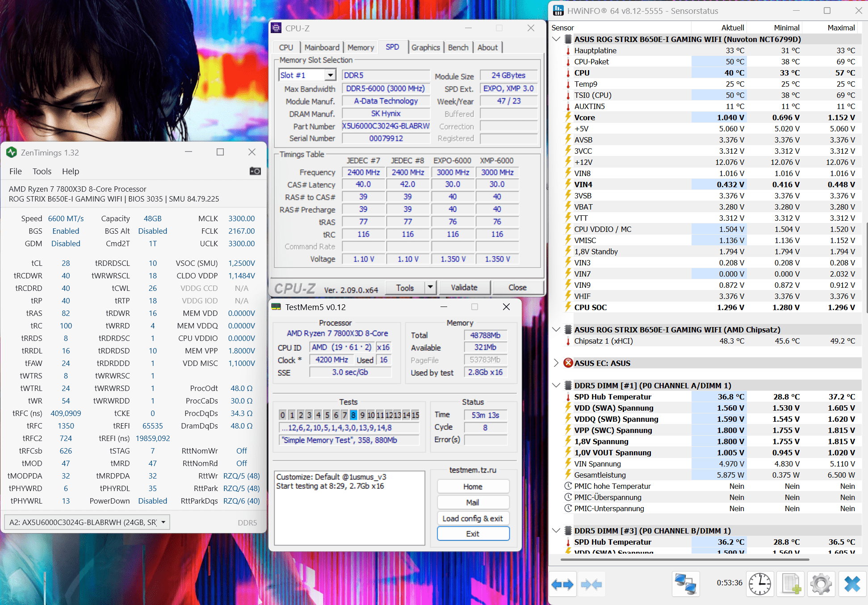The height and width of the screenshot is (605, 868).
Task: Click PMIC-Überspannung clock icon
Action: (x=568, y=497)
